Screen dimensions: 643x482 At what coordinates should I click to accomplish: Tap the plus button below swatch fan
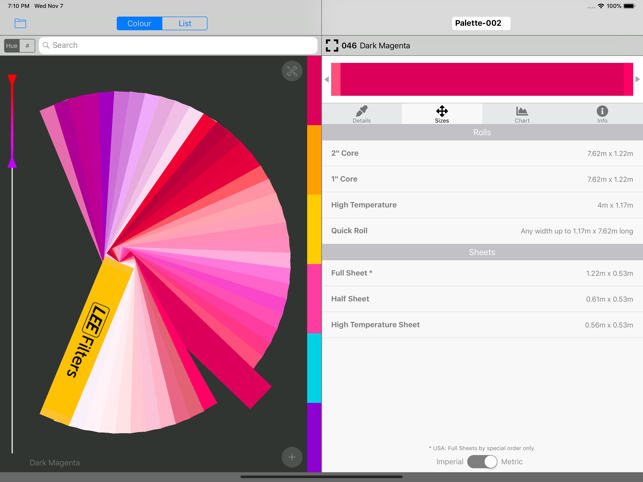pyautogui.click(x=291, y=457)
